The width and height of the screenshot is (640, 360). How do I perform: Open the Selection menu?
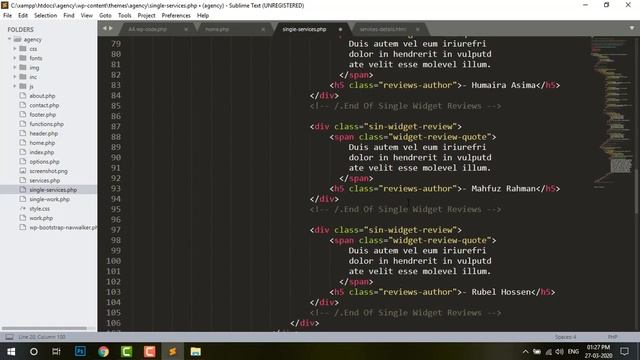45,16
